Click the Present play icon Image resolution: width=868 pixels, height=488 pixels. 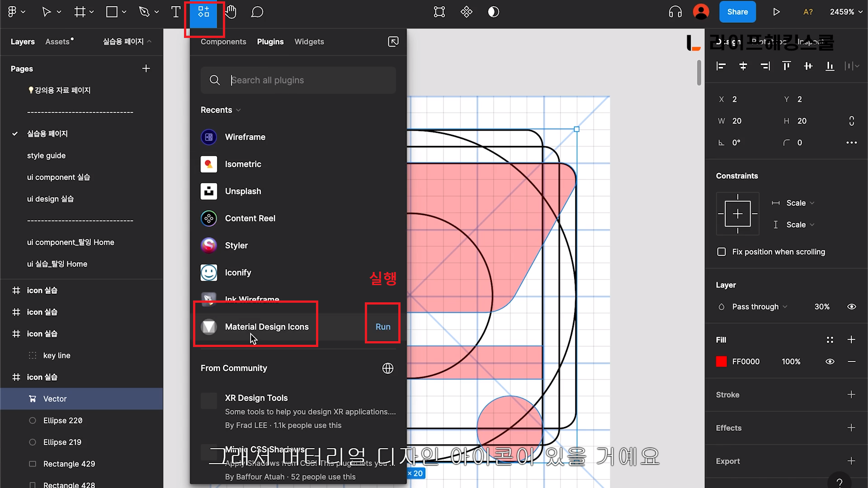pos(776,12)
